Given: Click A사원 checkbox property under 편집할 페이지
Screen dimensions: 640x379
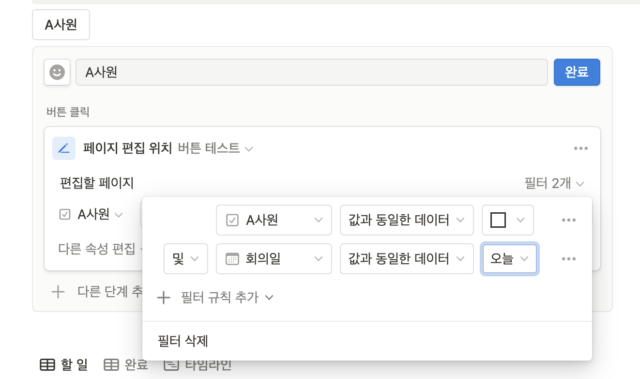Looking at the screenshot, I should 91,214.
